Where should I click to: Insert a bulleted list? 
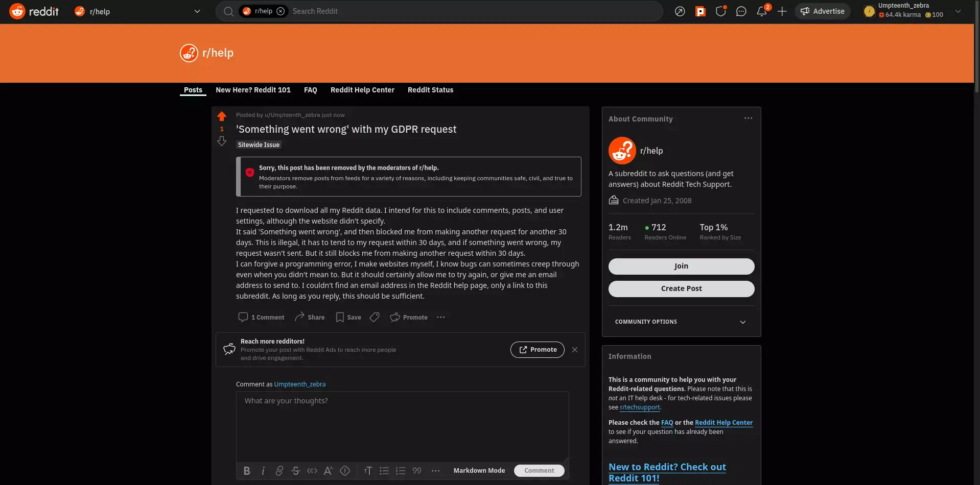(384, 471)
